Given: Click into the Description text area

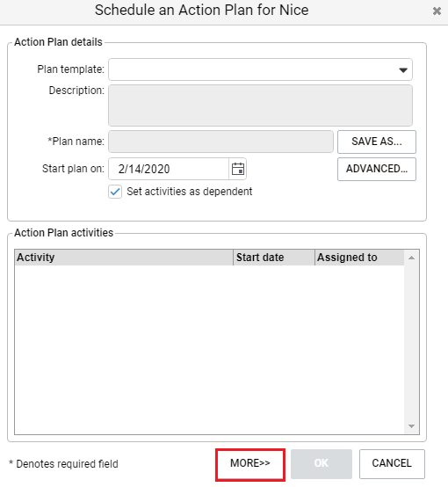Looking at the screenshot, I should [x=260, y=105].
